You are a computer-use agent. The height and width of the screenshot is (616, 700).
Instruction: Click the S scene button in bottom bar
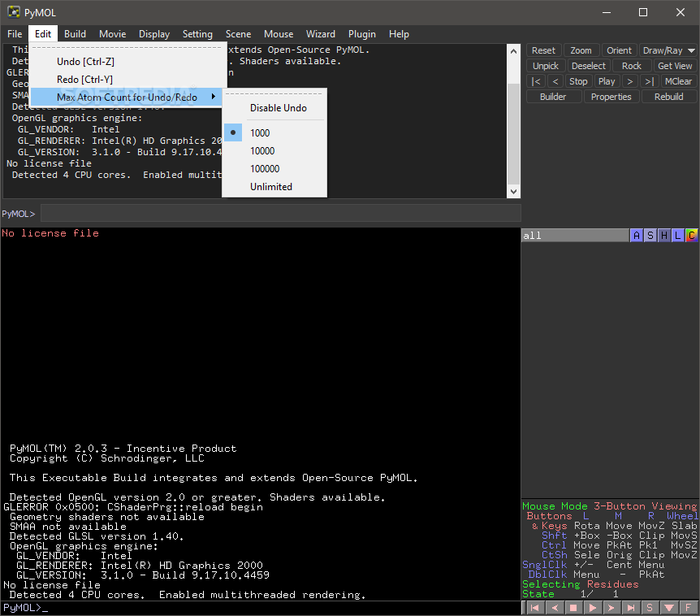[650, 608]
